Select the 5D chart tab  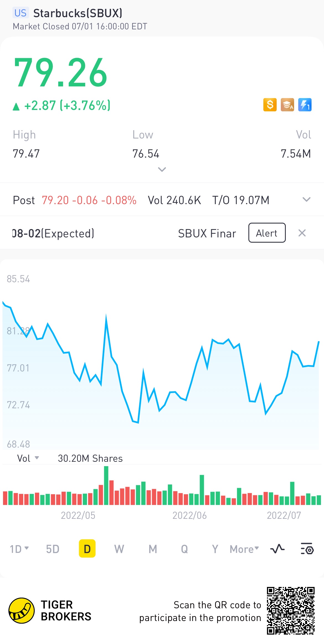[53, 549]
